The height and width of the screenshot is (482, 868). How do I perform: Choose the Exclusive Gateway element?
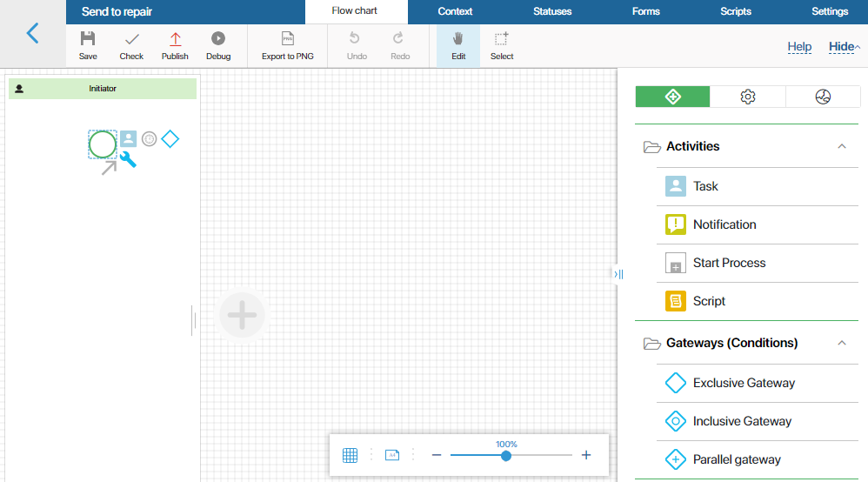[x=758, y=383]
